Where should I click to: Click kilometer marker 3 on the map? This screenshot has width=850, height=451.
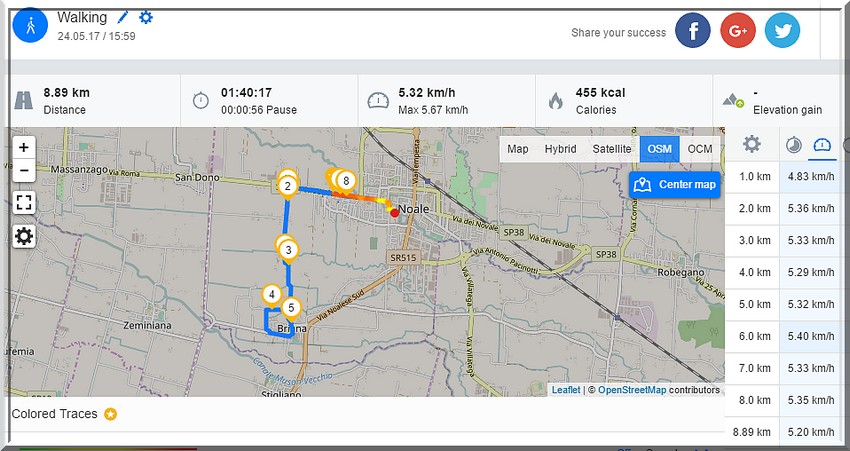288,250
